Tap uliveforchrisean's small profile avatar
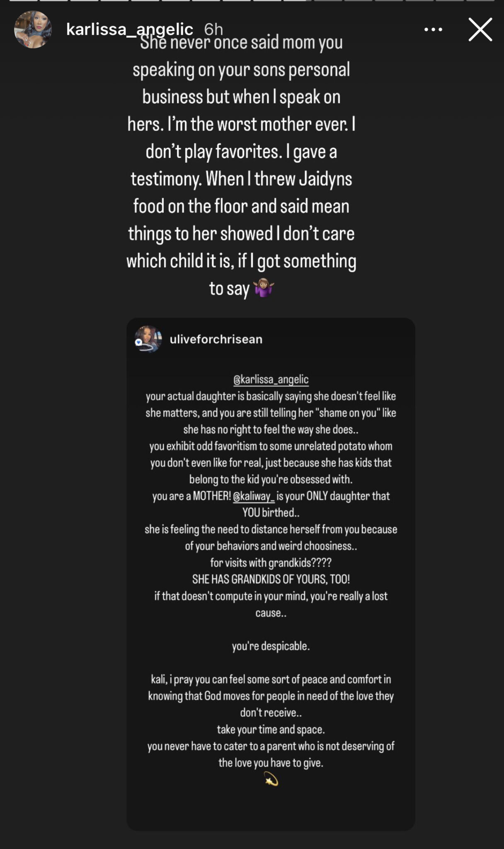 [x=148, y=340]
